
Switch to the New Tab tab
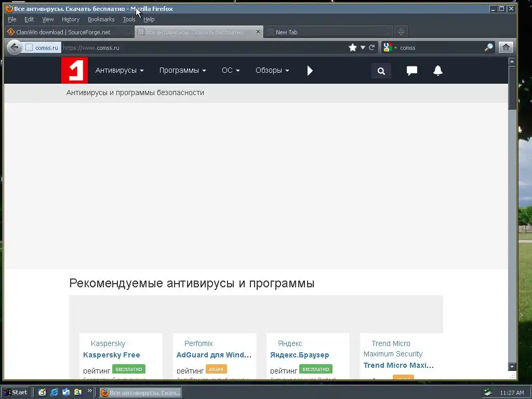pyautogui.click(x=328, y=32)
